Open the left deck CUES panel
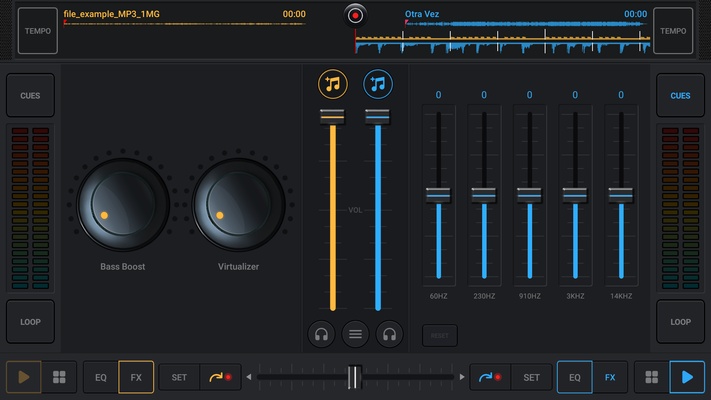 pyautogui.click(x=30, y=96)
